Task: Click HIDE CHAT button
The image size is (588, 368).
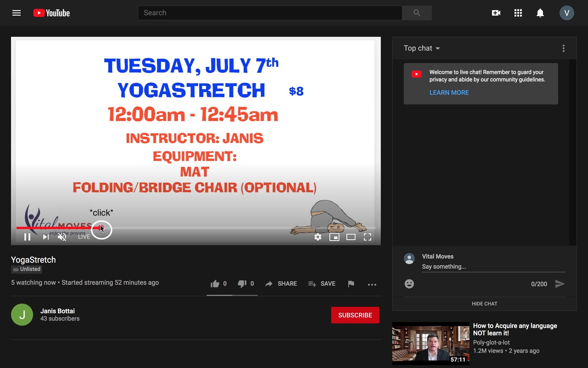Action: tap(485, 303)
